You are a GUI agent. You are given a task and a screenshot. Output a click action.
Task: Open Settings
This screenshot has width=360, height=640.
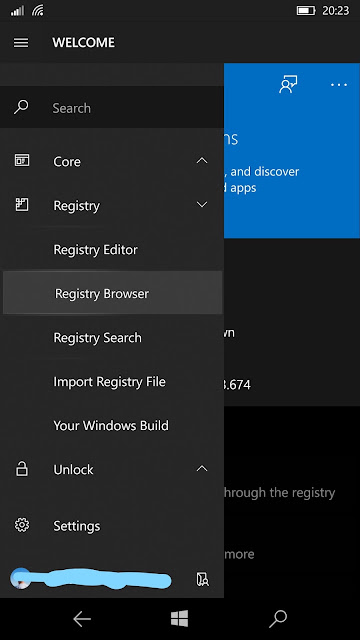(77, 526)
